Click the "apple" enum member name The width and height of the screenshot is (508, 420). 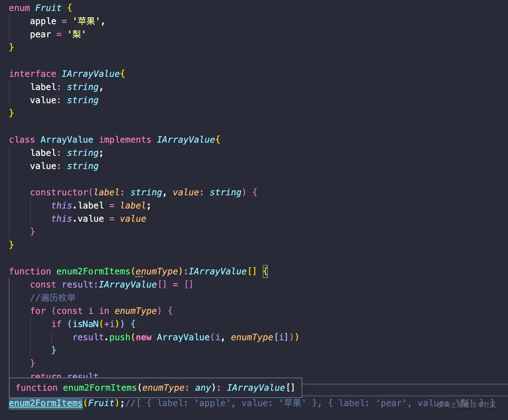click(x=43, y=21)
